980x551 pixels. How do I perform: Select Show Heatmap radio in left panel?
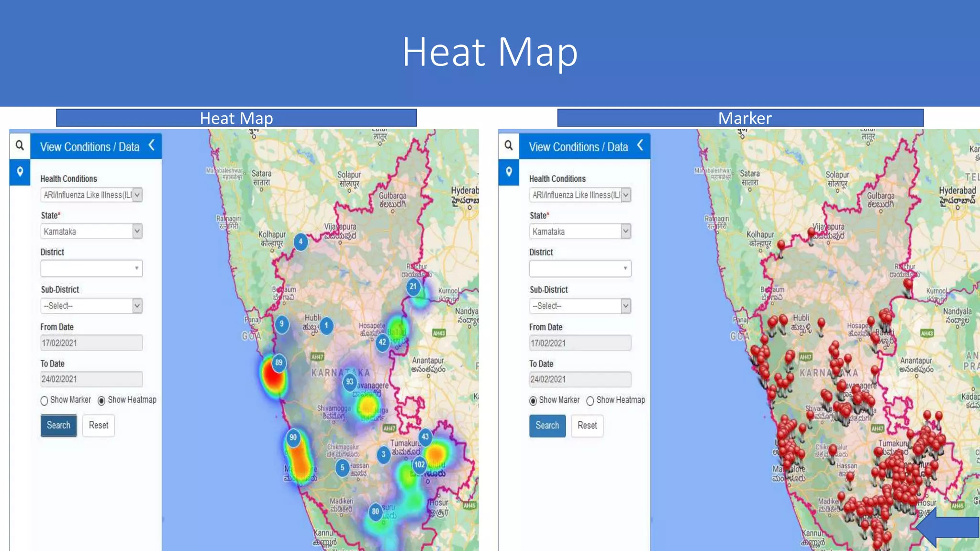tap(101, 400)
